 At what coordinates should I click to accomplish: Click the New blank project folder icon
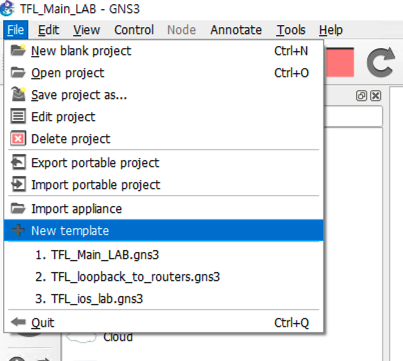pyautogui.click(x=18, y=50)
